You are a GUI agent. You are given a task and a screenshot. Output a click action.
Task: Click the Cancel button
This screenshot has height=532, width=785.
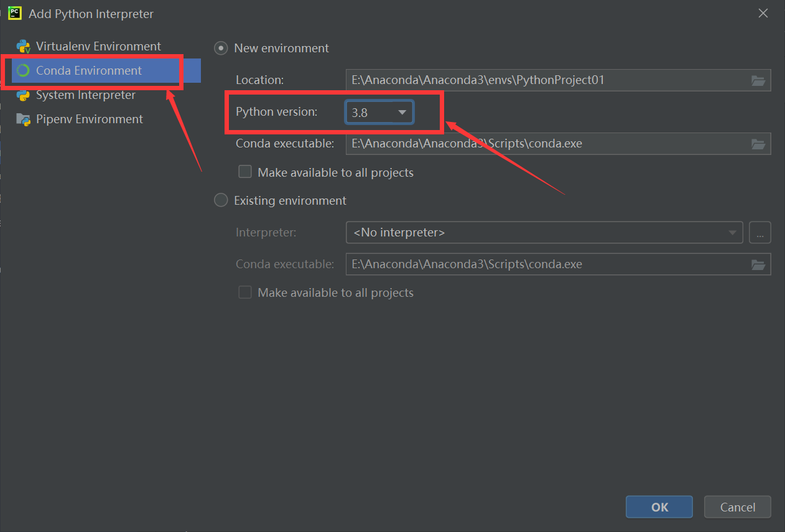[738, 507]
